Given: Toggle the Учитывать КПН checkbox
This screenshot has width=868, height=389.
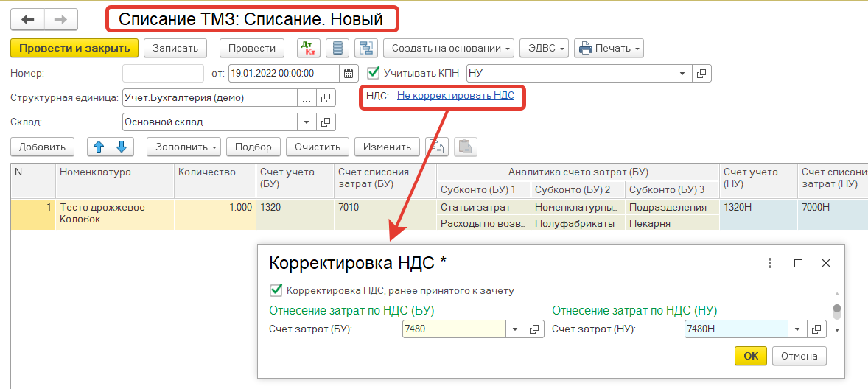Looking at the screenshot, I should (374, 73).
